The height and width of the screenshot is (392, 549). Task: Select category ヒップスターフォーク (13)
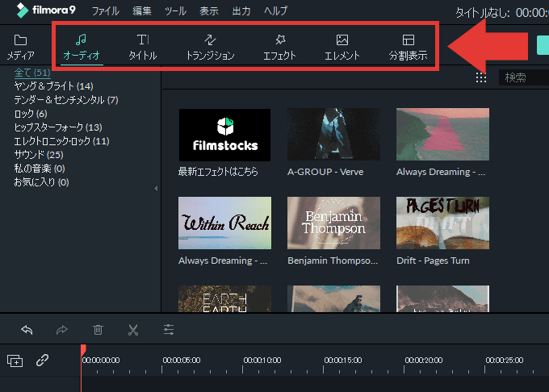58,127
